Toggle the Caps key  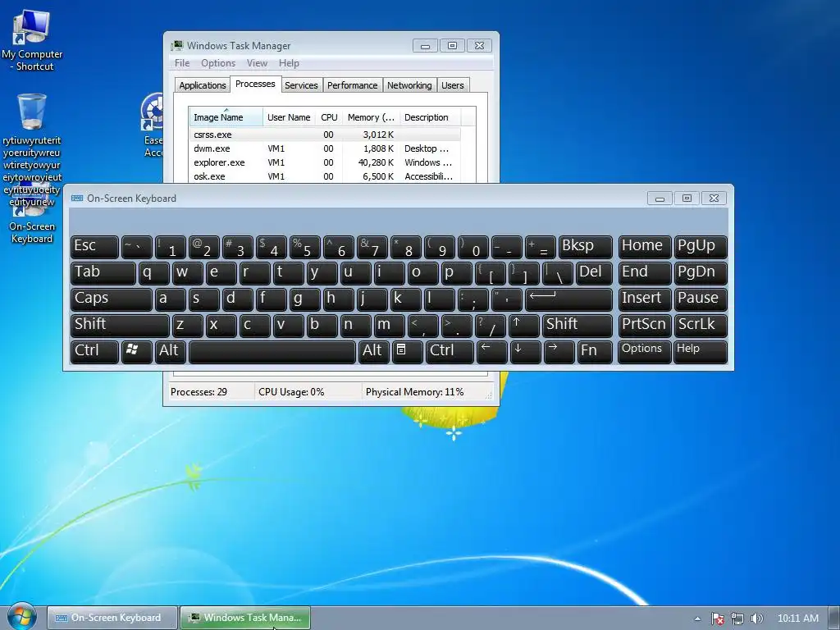tap(111, 299)
